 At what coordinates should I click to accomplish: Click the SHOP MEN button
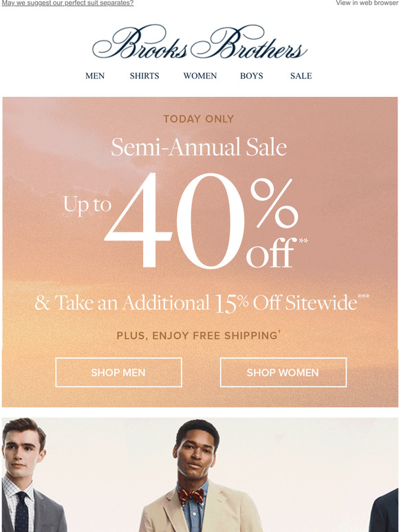(x=118, y=373)
